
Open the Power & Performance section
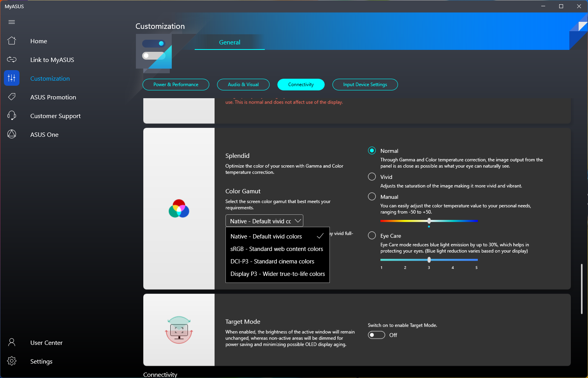(x=176, y=85)
